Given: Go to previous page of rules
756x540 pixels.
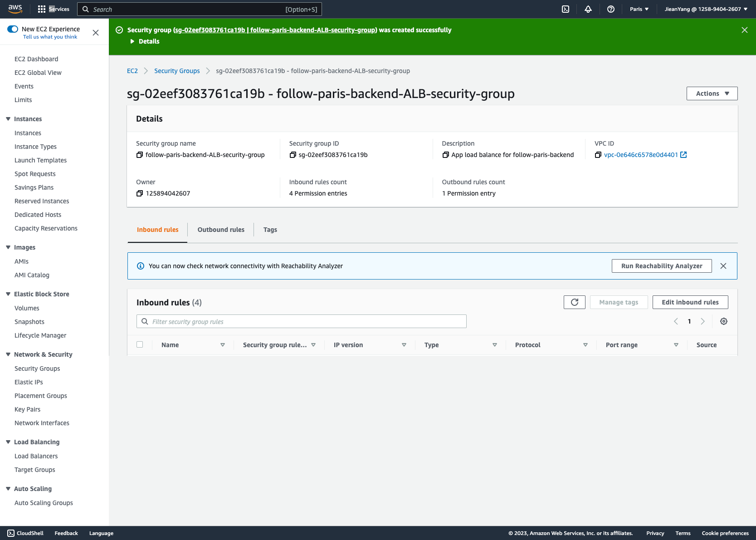Looking at the screenshot, I should 676,321.
